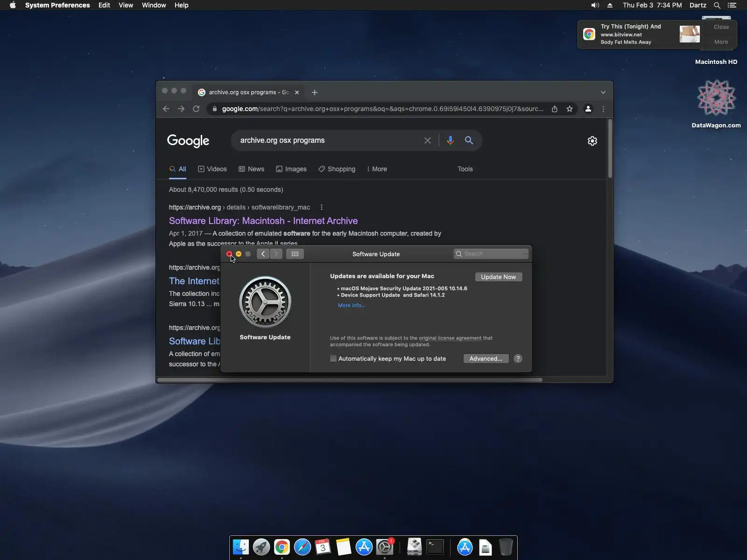Click the Dartz user name in menu bar

click(x=698, y=5)
